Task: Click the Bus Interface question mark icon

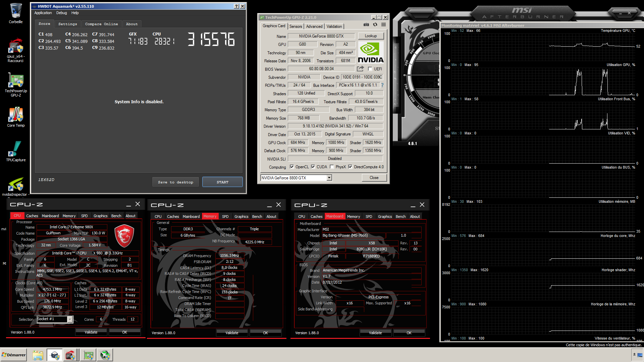Action: tap(382, 85)
